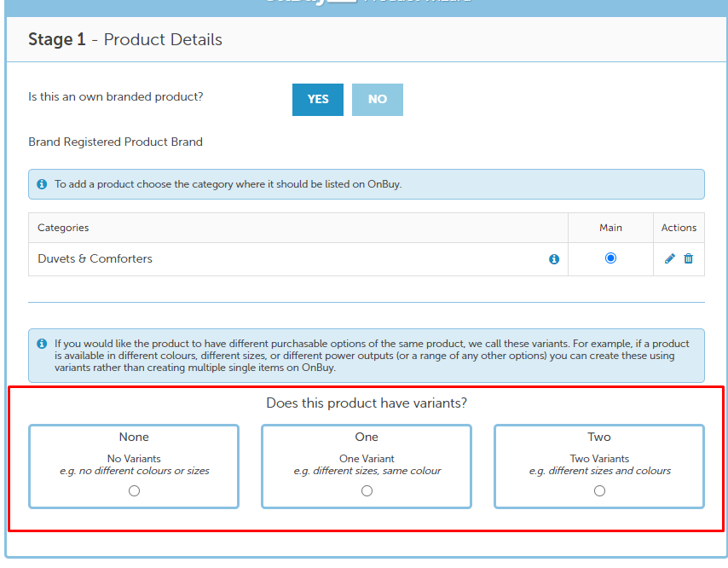Click the None variants card
The width and height of the screenshot is (728, 568).
[x=134, y=467]
